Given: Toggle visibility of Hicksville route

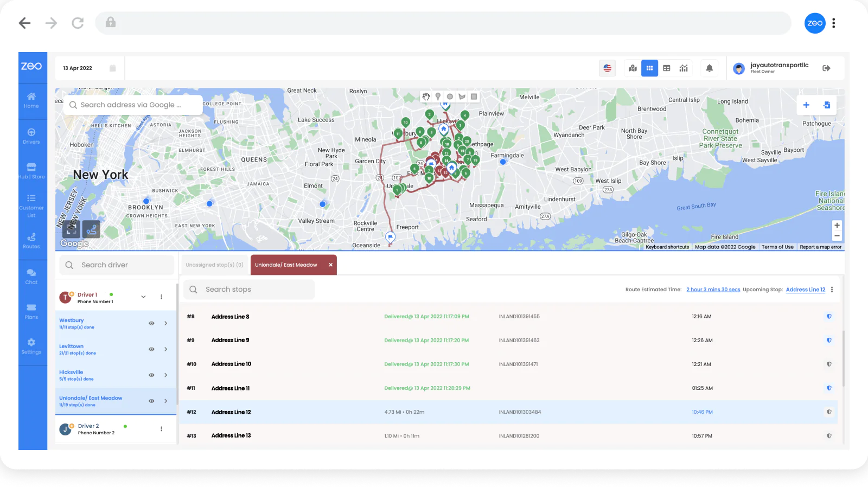Looking at the screenshot, I should (x=151, y=375).
